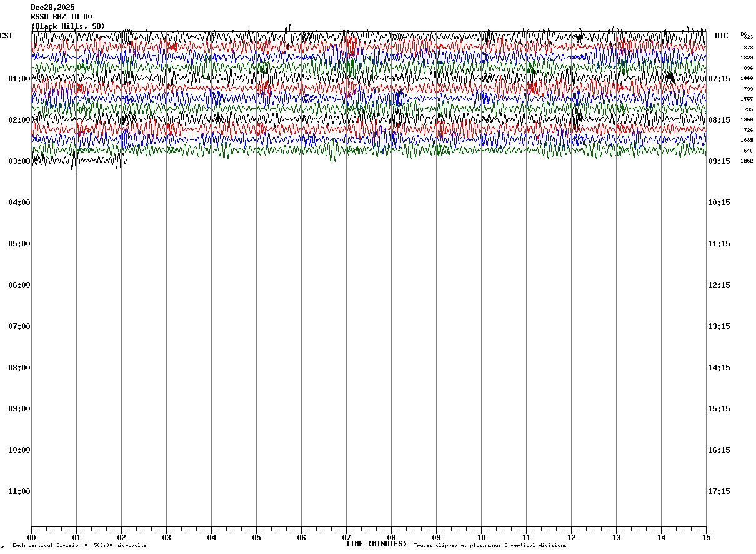Click minute "00" on the bottom axis
Viewport: 756px width, 554px height.
31,537
